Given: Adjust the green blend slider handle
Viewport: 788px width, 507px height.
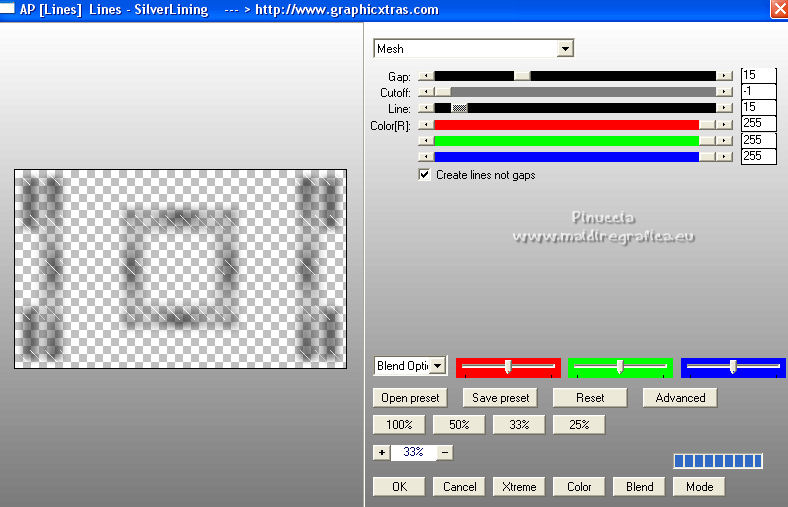Looking at the screenshot, I should point(620,366).
